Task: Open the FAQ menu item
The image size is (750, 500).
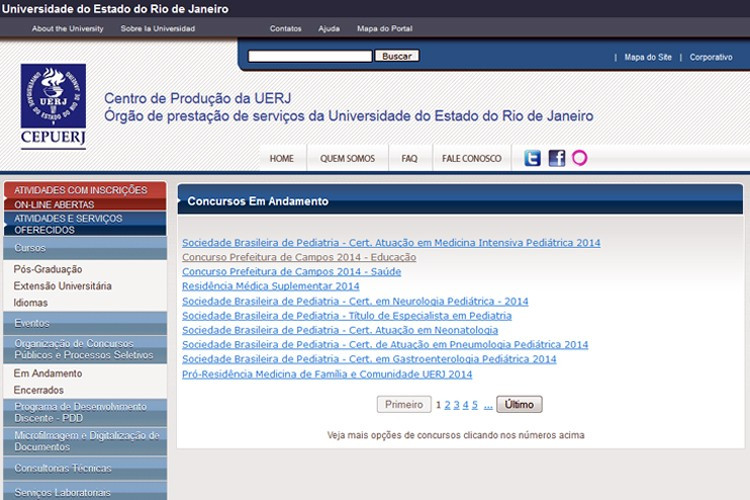Action: click(409, 158)
